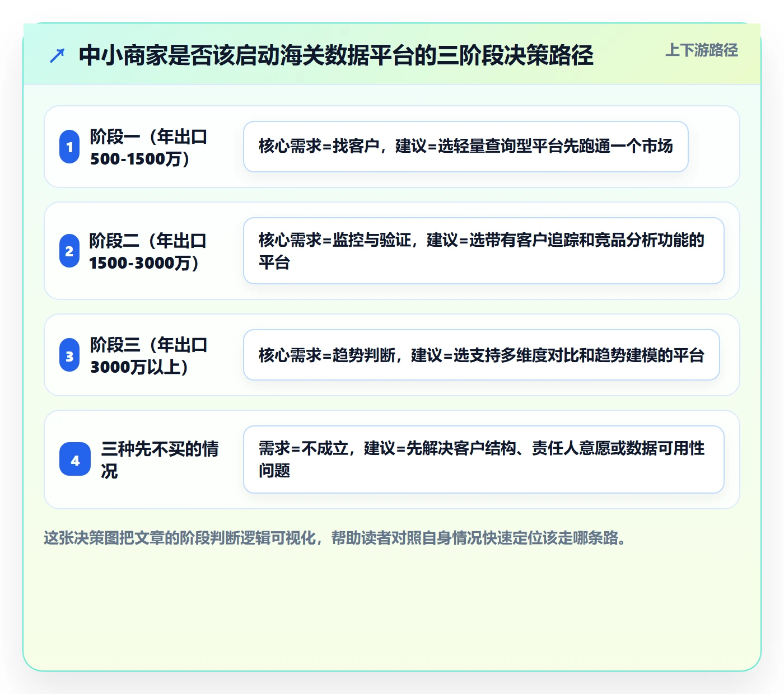The image size is (784, 694).
Task: Select the 阶段二（年出口1500-3000万）label
Action: [x=148, y=251]
